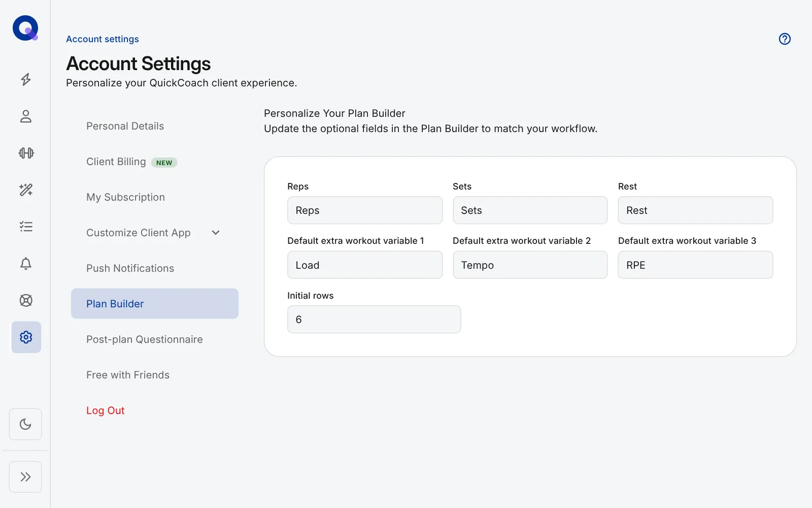Click the Log Out link
The width and height of the screenshot is (812, 508).
pos(105,410)
